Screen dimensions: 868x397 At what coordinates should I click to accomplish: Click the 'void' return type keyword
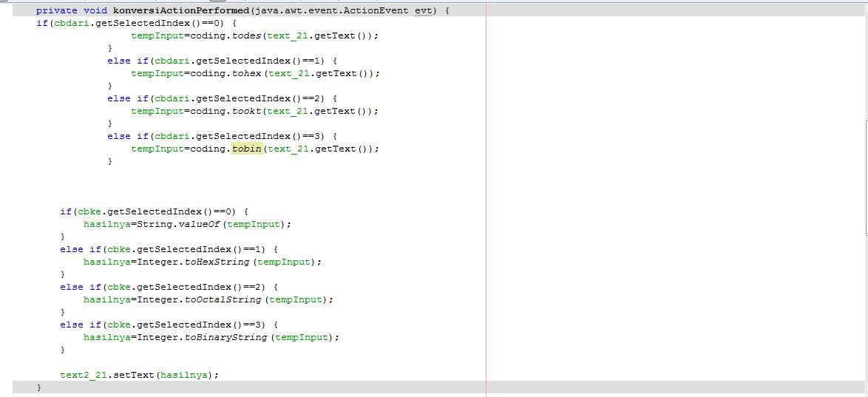(x=95, y=10)
